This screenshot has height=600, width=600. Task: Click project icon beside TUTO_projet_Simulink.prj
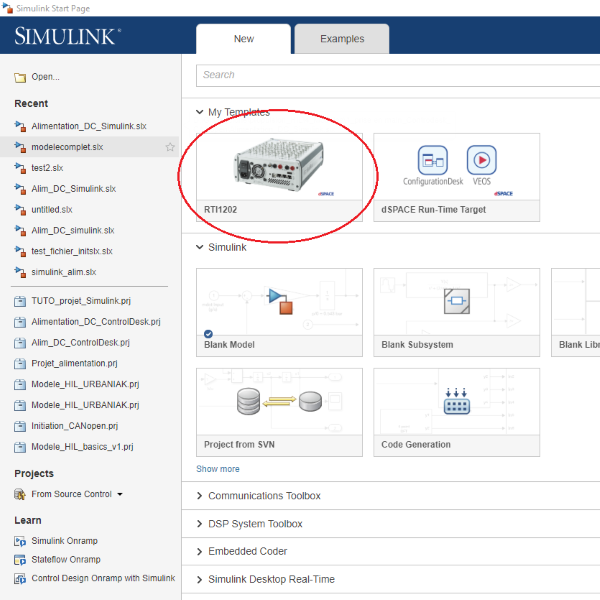tap(20, 301)
